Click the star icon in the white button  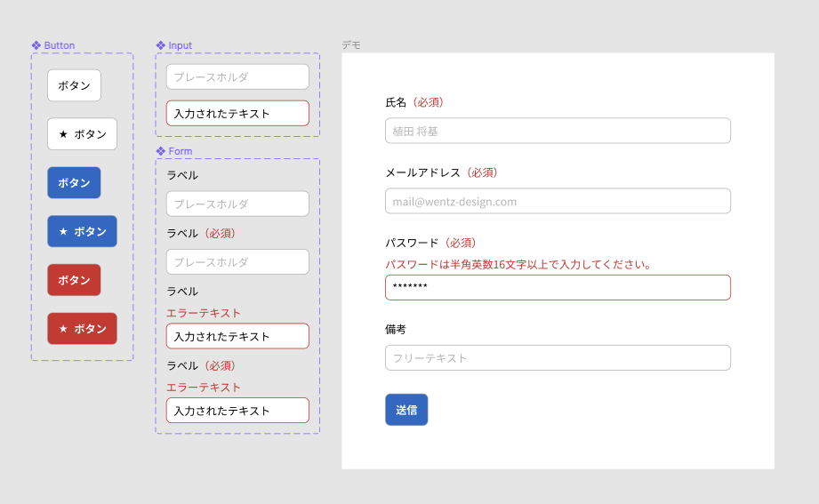tap(63, 134)
